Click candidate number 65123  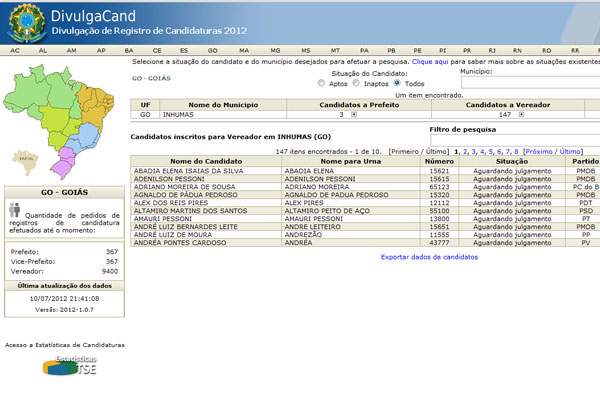tap(439, 187)
